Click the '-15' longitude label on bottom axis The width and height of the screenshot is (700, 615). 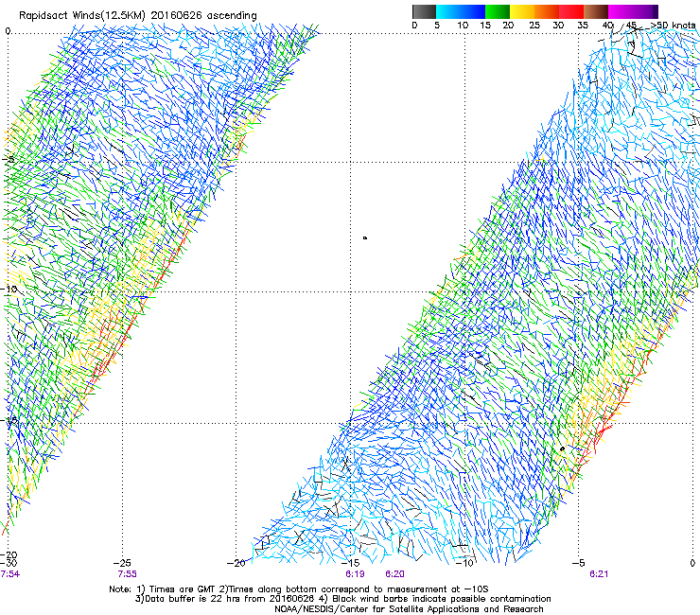tap(350, 563)
